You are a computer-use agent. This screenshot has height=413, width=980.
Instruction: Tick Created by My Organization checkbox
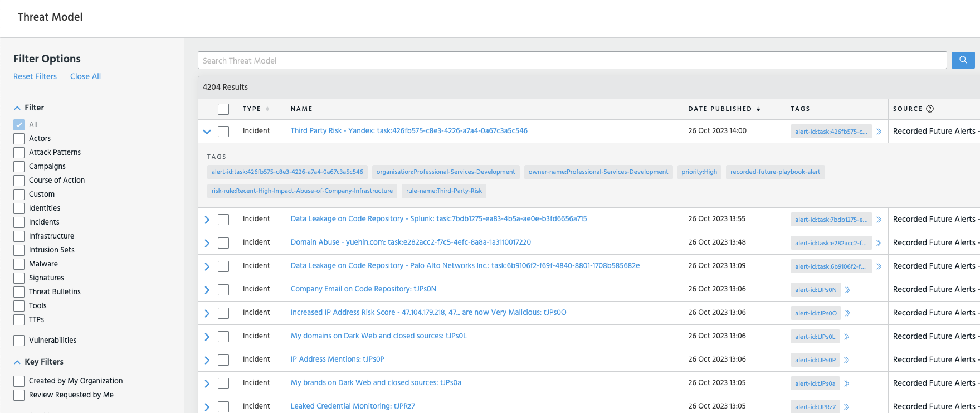click(x=19, y=381)
